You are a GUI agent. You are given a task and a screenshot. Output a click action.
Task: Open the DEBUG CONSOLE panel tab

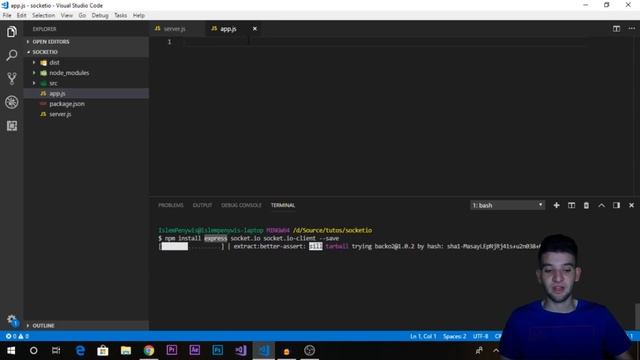click(241, 205)
